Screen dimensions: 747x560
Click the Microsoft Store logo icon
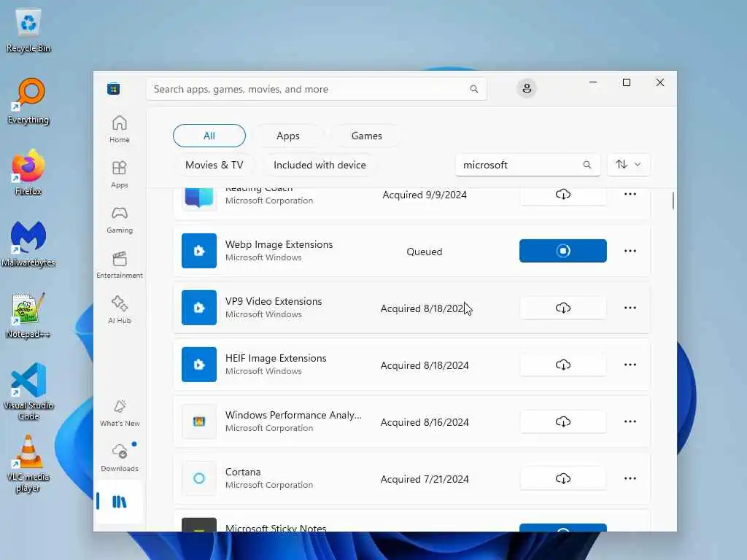(x=113, y=88)
